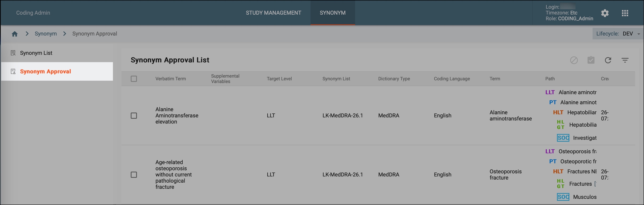Viewport: 644px width, 205px height.
Task: Switch to STUDY MANAGEMENT tab
Action: pyautogui.click(x=273, y=13)
